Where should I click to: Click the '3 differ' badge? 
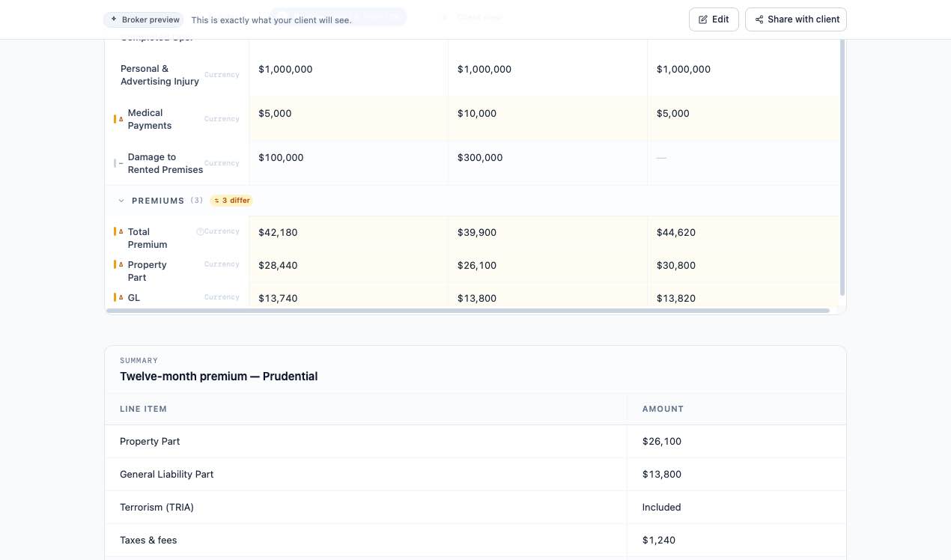(231, 201)
